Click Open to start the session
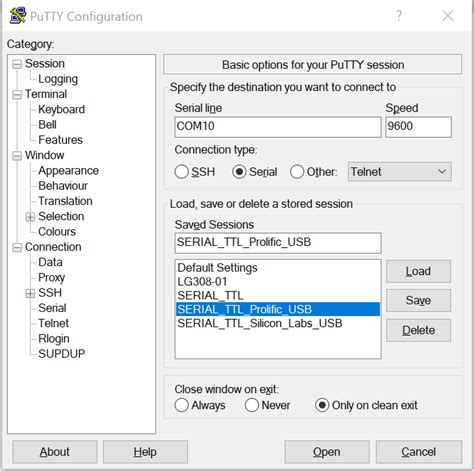 pyautogui.click(x=327, y=452)
